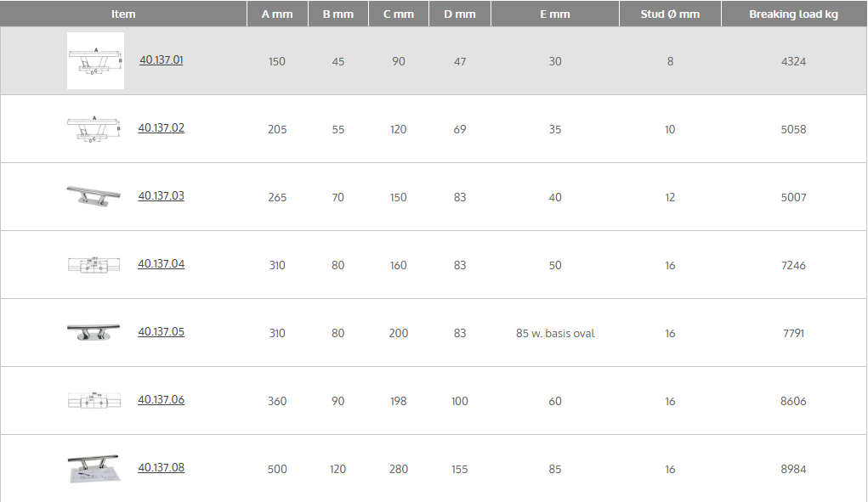Image resolution: width=868 pixels, height=502 pixels.
Task: Click the Item column header
Action: [x=123, y=14]
